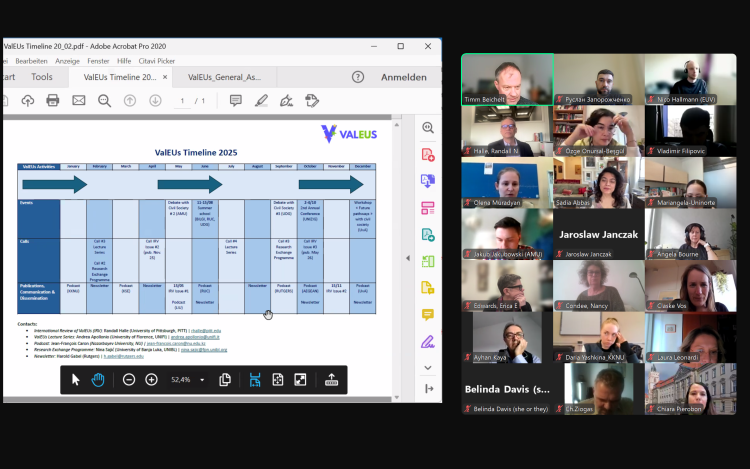Expand more tools chevron in right pane
The width and height of the screenshot is (750, 469).
pyautogui.click(x=428, y=367)
